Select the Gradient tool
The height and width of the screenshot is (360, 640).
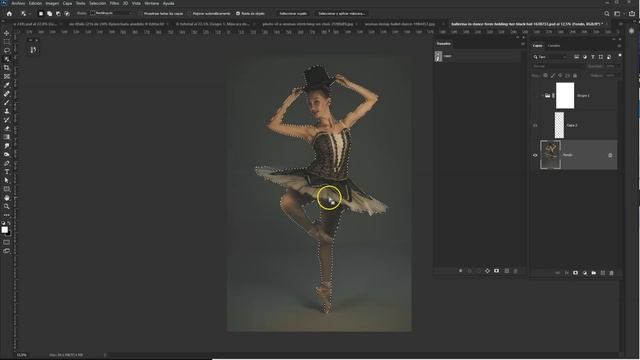click(x=7, y=137)
